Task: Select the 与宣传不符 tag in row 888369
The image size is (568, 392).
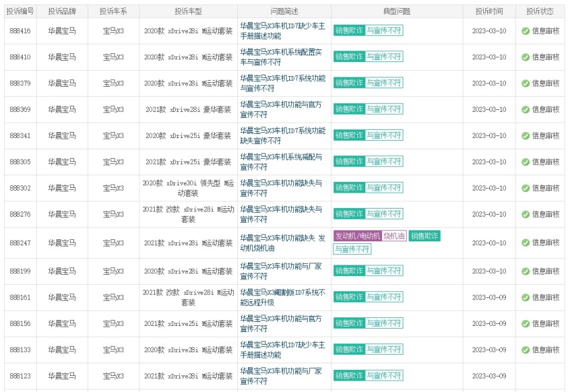Action: (x=383, y=109)
